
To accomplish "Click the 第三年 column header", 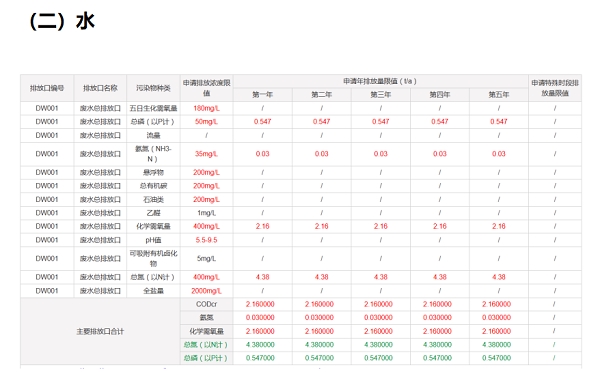I will point(380,95).
